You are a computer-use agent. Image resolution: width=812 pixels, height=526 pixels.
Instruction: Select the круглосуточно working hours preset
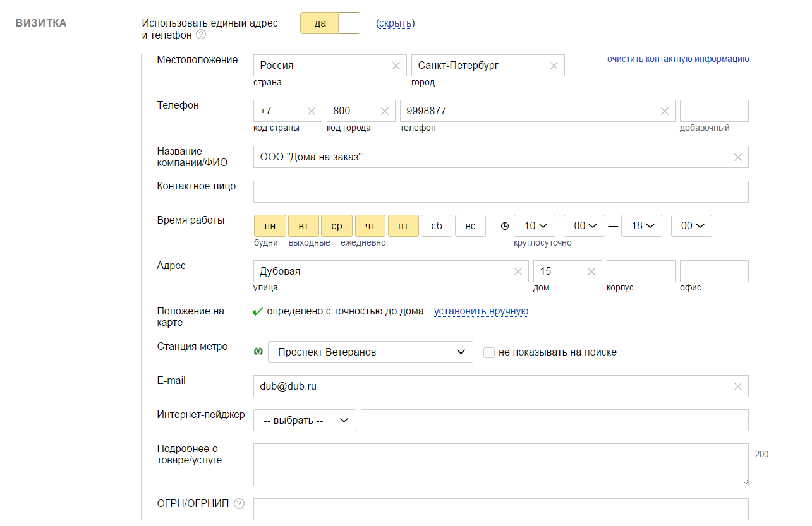(x=543, y=243)
